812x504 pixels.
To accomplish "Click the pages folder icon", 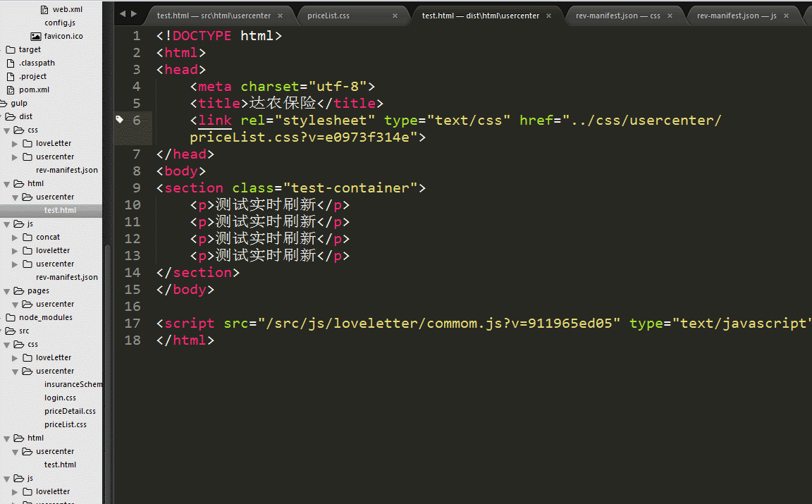I will point(18,290).
